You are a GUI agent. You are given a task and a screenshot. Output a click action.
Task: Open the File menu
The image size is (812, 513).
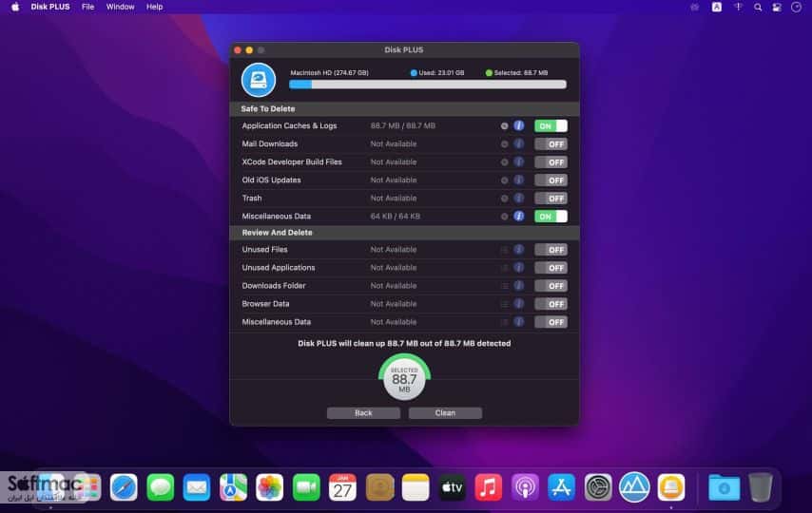(88, 7)
